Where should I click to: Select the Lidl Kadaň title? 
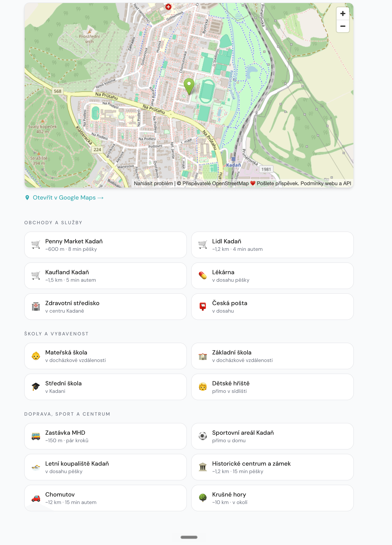click(226, 241)
